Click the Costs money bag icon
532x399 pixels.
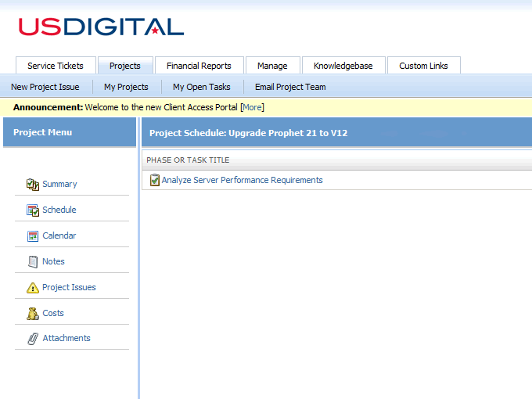(x=33, y=314)
